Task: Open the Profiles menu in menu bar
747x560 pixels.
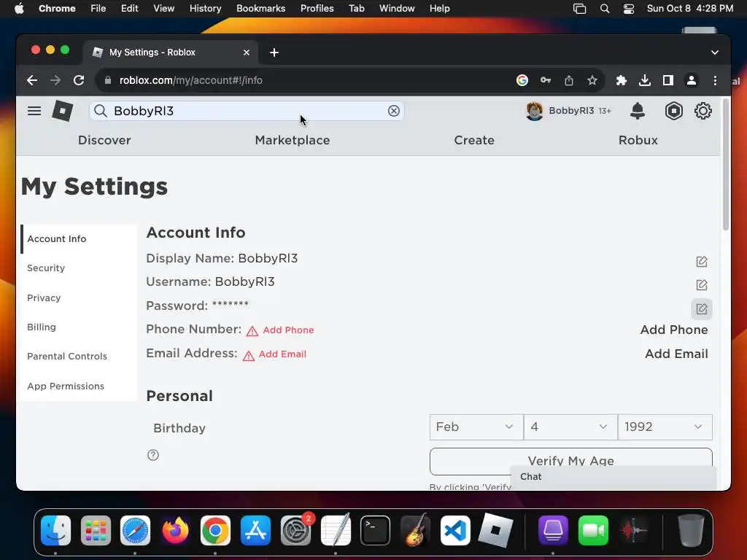Action: click(317, 9)
